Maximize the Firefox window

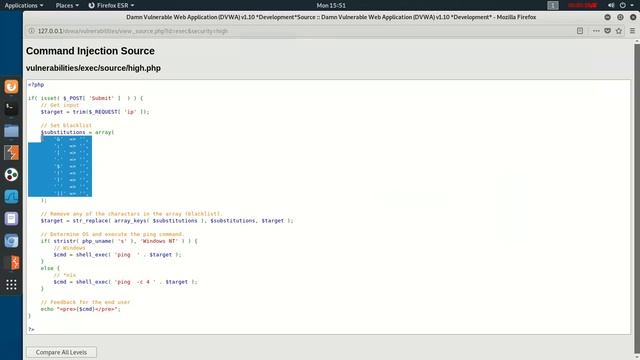click(x=620, y=17)
